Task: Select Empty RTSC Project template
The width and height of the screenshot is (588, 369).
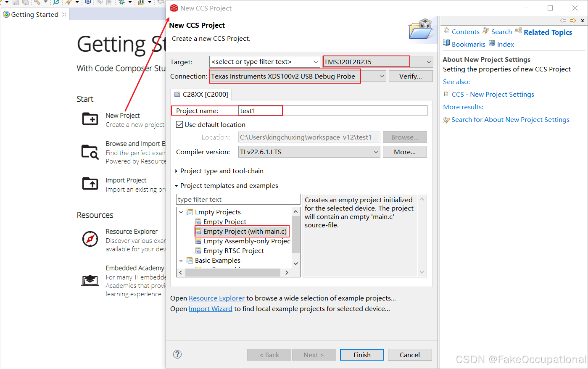Action: [x=234, y=251]
